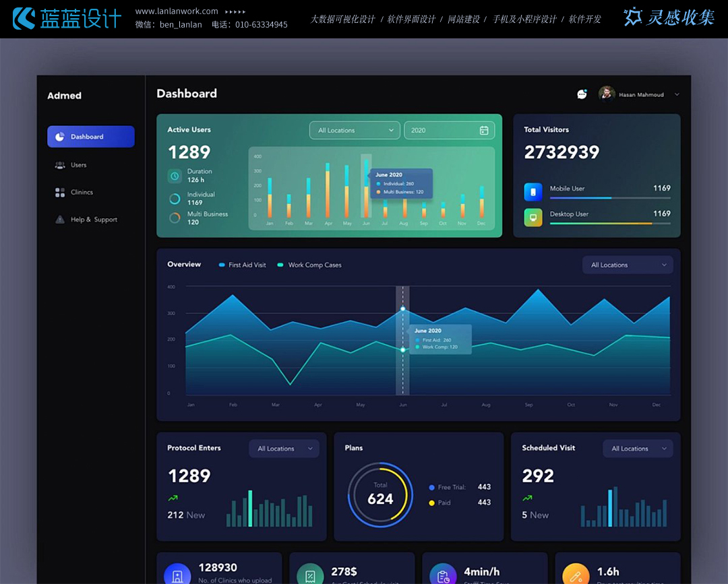This screenshot has height=584, width=728.
Task: Click the Users group icon in sidebar
Action: coord(60,165)
